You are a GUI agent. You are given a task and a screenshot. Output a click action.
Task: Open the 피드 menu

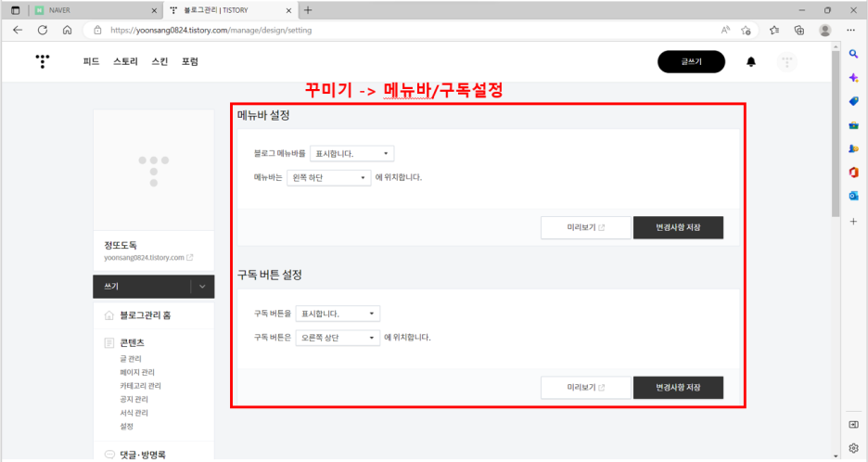(x=91, y=61)
